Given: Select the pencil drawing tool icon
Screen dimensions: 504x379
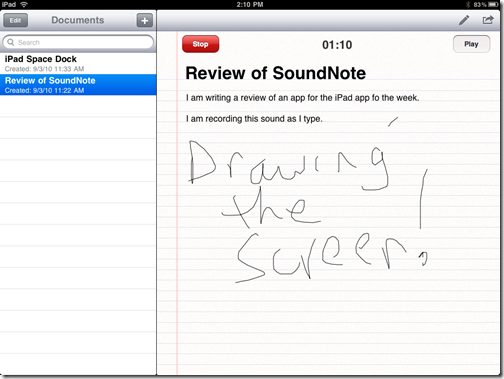Looking at the screenshot, I should tap(464, 20).
